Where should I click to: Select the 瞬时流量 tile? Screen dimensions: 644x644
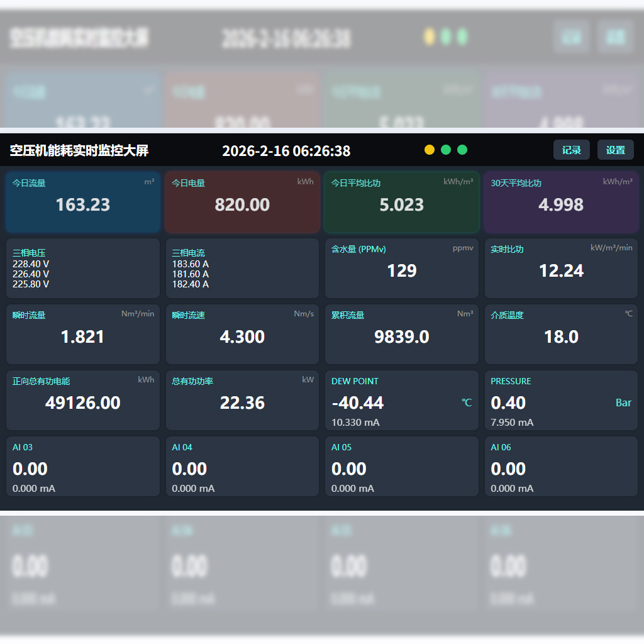[x=83, y=335]
